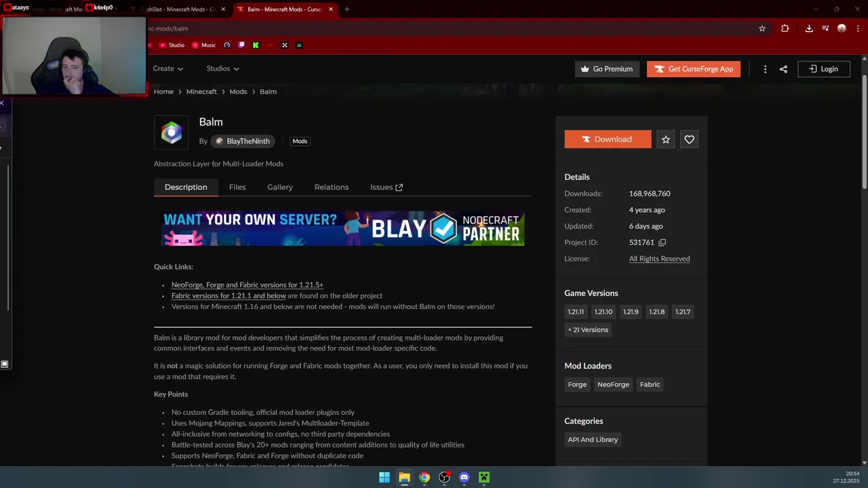Screen dimensions: 868x488
Task: Open the browser media control icon
Action: tap(825, 28)
